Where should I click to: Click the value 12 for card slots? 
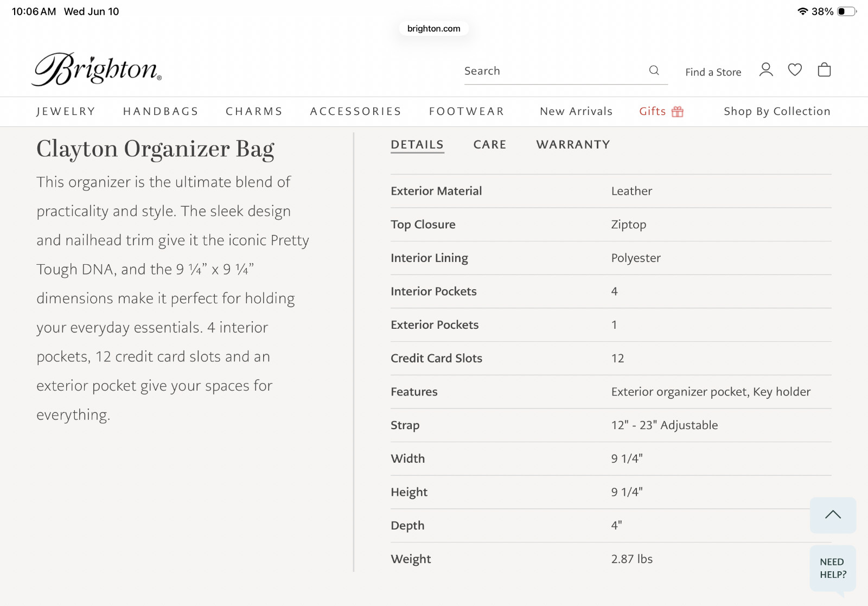[617, 359]
